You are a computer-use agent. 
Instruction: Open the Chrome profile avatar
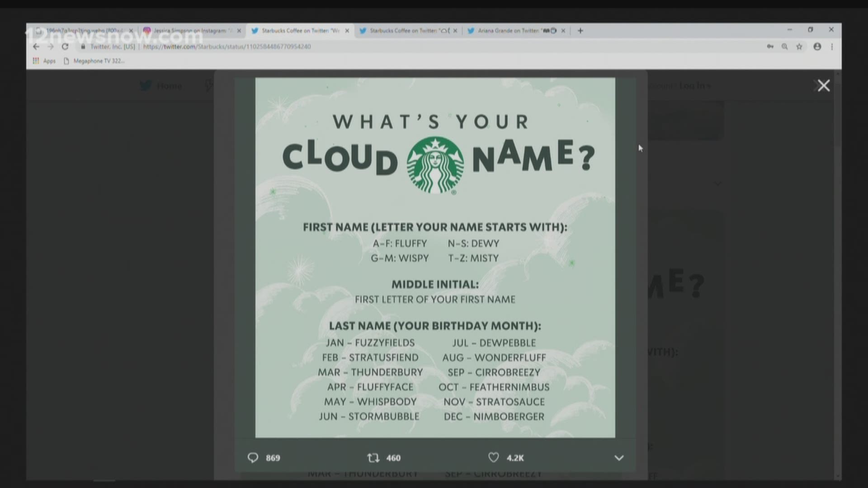pyautogui.click(x=817, y=47)
